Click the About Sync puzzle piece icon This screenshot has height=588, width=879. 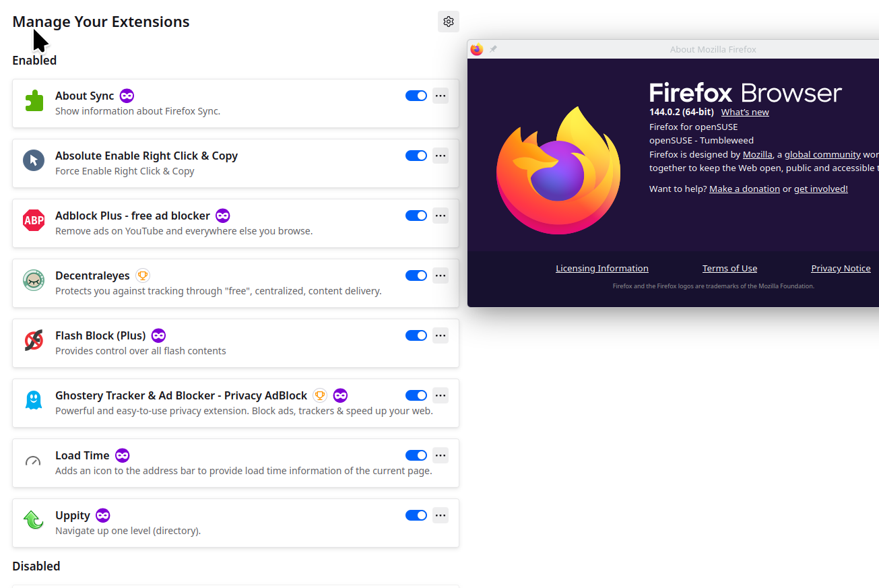pyautogui.click(x=34, y=100)
